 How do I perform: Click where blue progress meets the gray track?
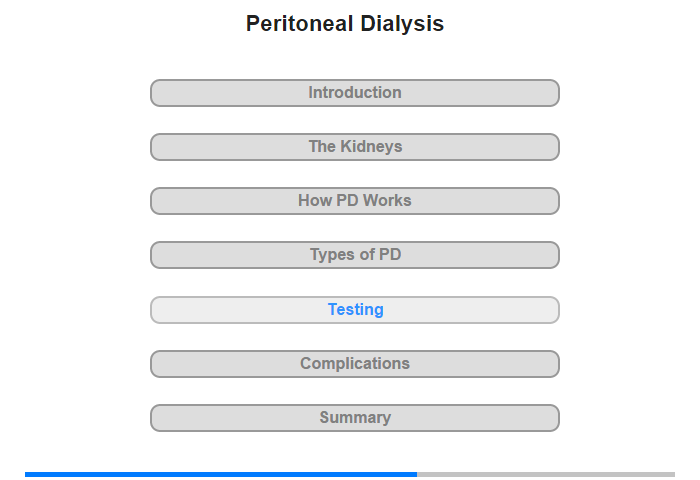[x=417, y=474]
